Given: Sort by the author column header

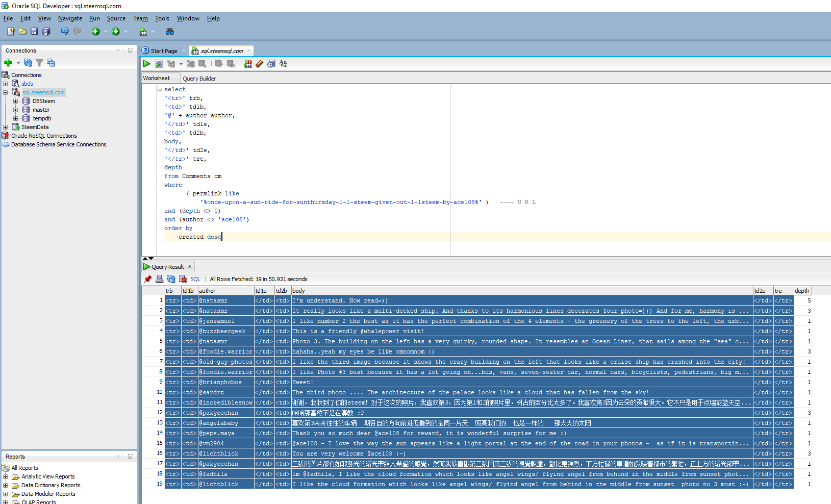Looking at the screenshot, I should point(226,291).
